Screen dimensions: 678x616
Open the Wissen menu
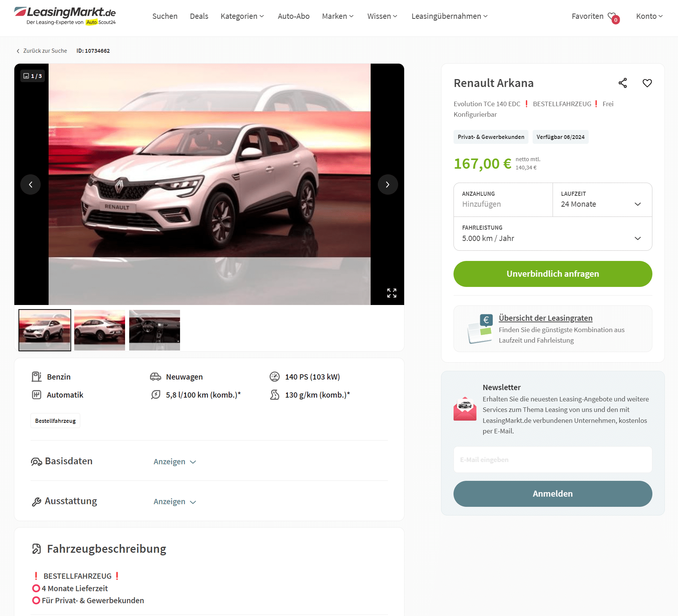tap(382, 16)
